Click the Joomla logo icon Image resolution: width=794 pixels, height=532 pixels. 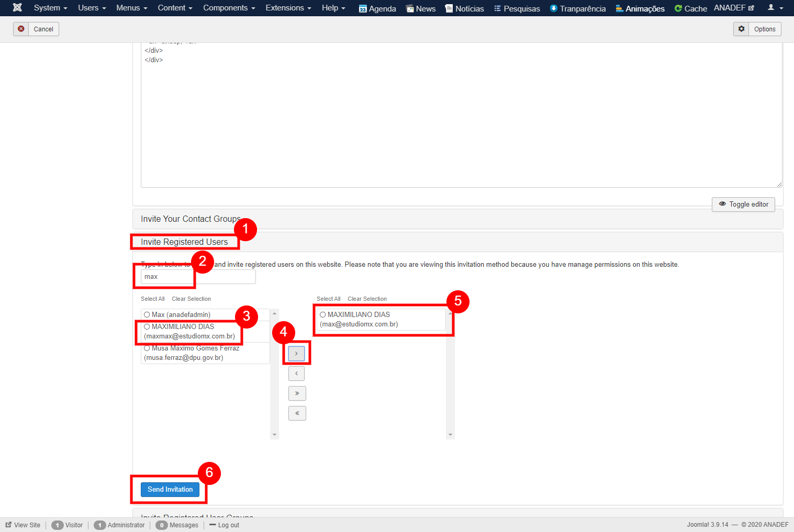[x=17, y=8]
